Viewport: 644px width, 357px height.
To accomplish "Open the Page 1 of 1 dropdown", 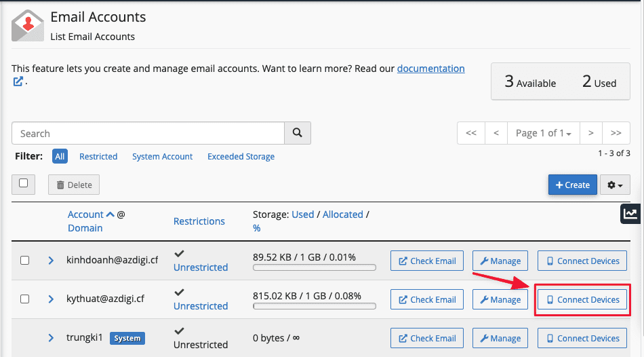I will 543,133.
